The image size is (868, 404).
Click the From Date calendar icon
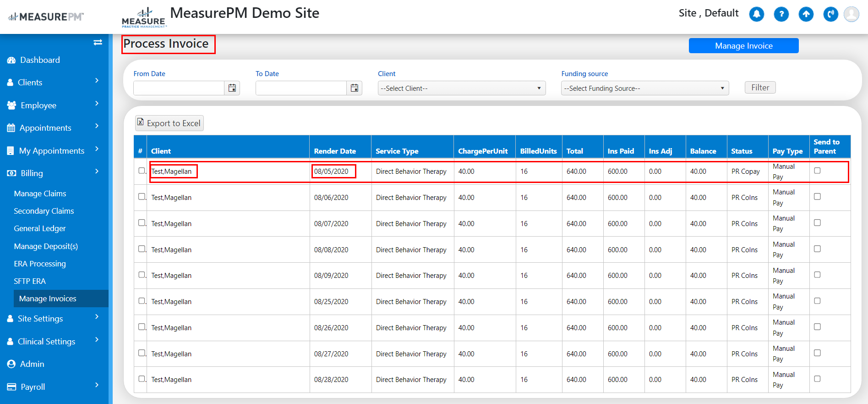(x=232, y=88)
